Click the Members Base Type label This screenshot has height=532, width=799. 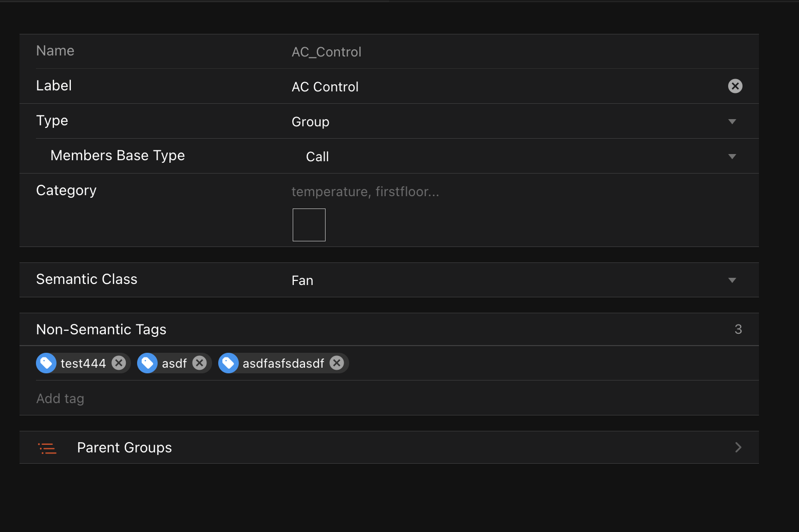tap(118, 156)
